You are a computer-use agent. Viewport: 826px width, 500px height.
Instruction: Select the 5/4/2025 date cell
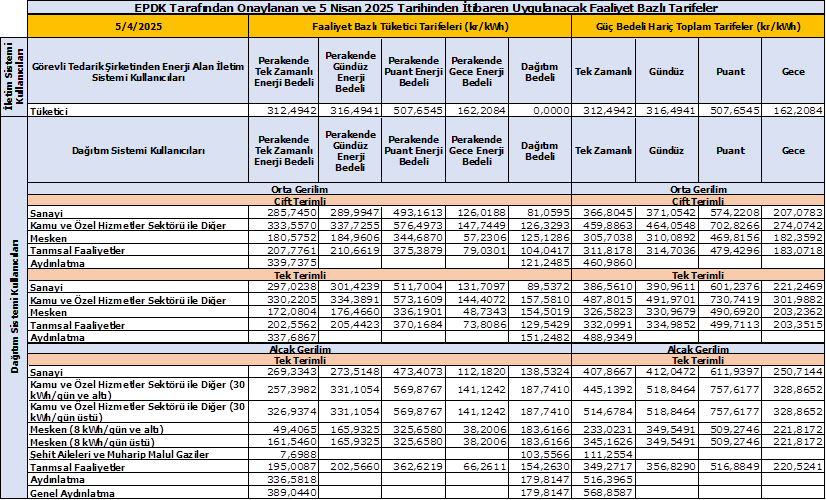[138, 27]
